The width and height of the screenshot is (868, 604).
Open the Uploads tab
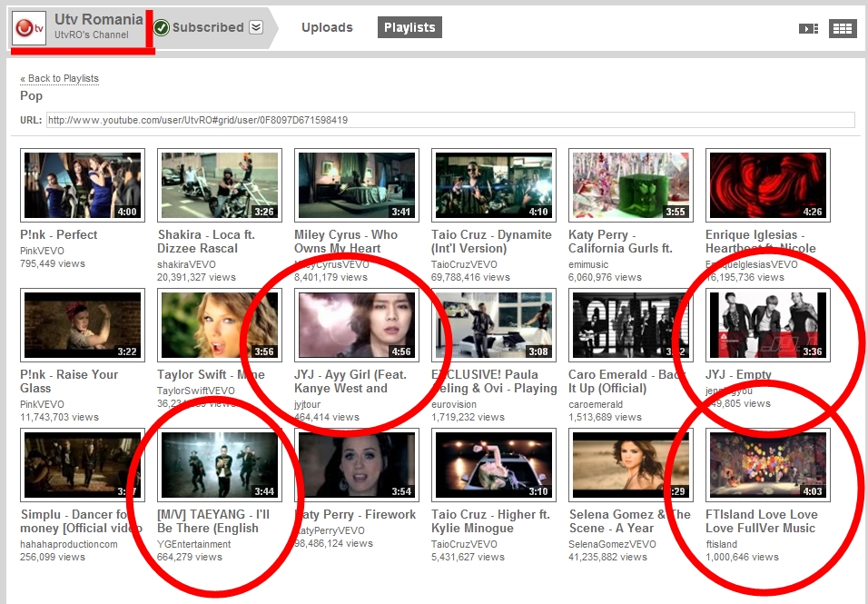[327, 27]
